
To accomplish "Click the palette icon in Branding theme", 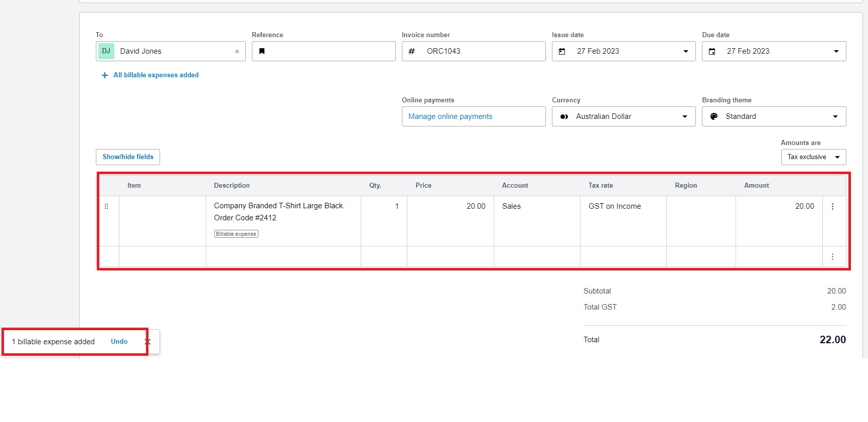I will [x=714, y=116].
